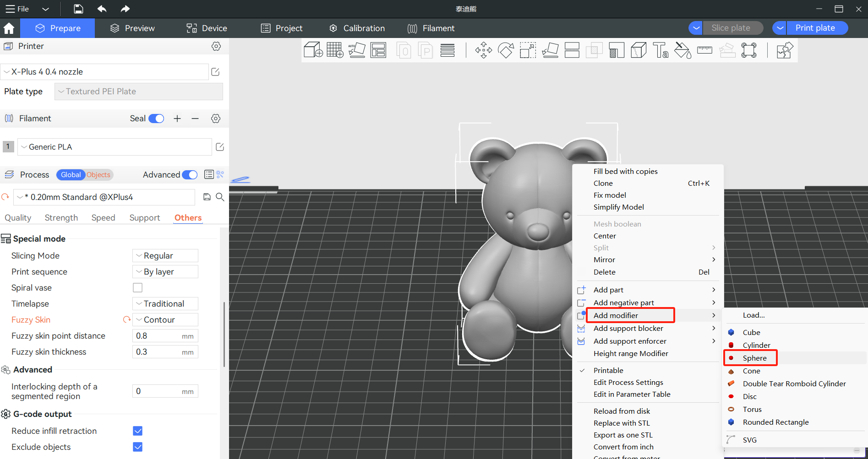Image resolution: width=868 pixels, height=459 pixels.
Task: Open the Slicing Mode Regular dropdown
Action: 165,255
